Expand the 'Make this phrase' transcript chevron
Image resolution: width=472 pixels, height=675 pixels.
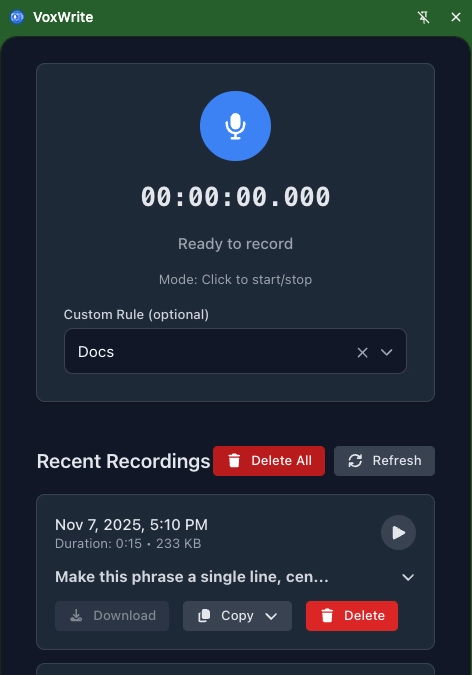coord(408,577)
